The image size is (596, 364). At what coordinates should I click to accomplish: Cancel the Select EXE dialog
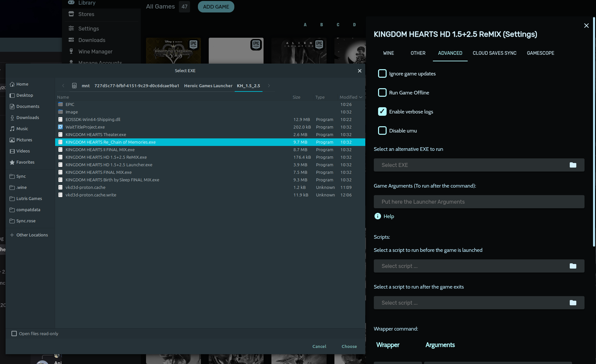319,346
